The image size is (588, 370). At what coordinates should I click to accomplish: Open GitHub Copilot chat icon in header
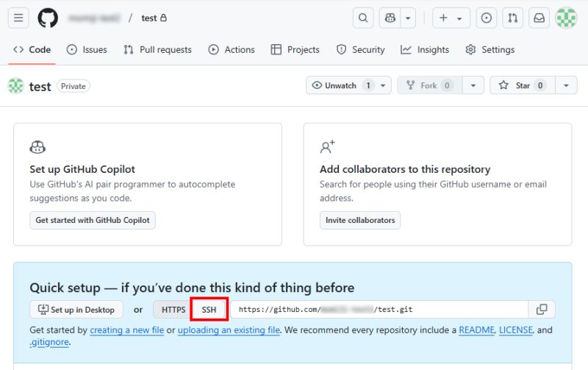(x=390, y=18)
